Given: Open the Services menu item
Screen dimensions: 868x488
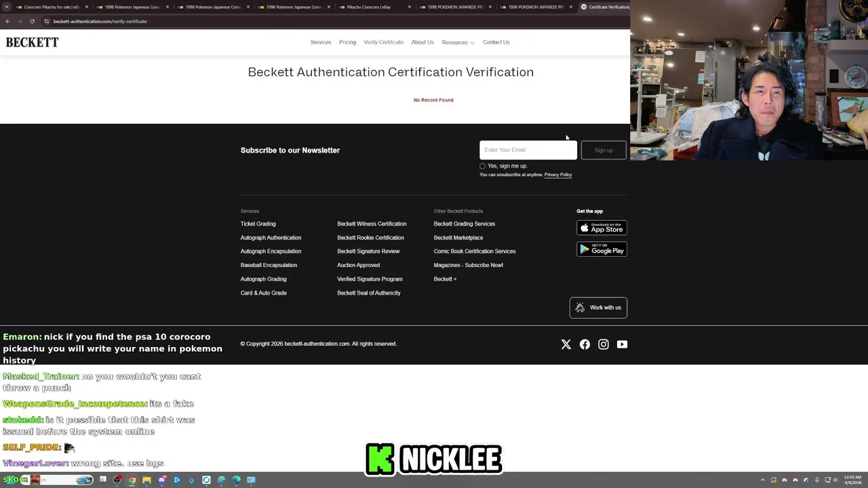Looking at the screenshot, I should pos(321,42).
